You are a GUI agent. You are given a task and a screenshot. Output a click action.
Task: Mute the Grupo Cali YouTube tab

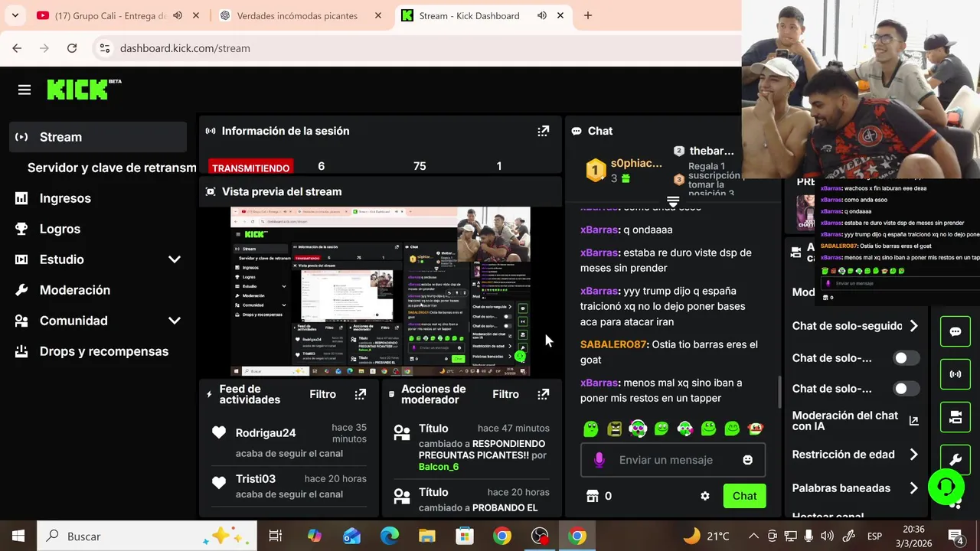pyautogui.click(x=178, y=15)
